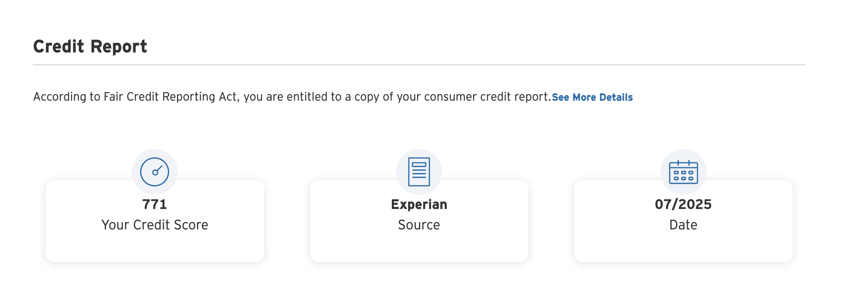Click the divider line below Credit Report
Screen dimensions: 868x290
(x=419, y=65)
